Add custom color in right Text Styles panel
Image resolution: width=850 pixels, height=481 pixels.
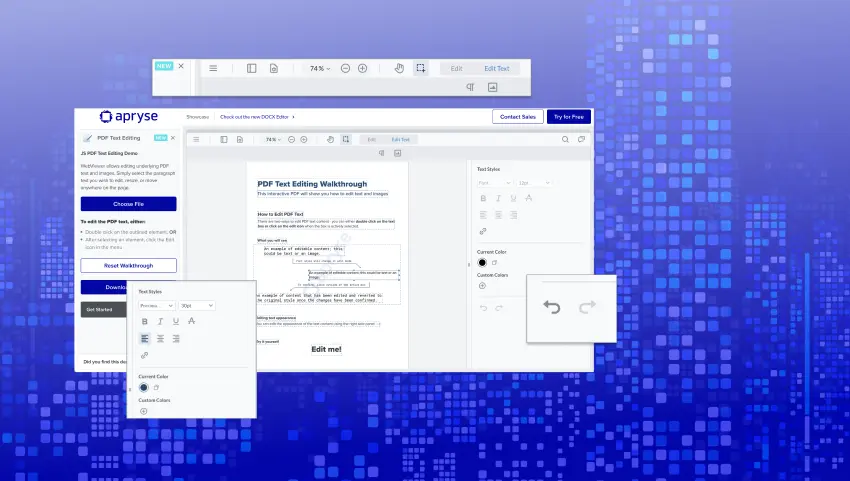482,286
